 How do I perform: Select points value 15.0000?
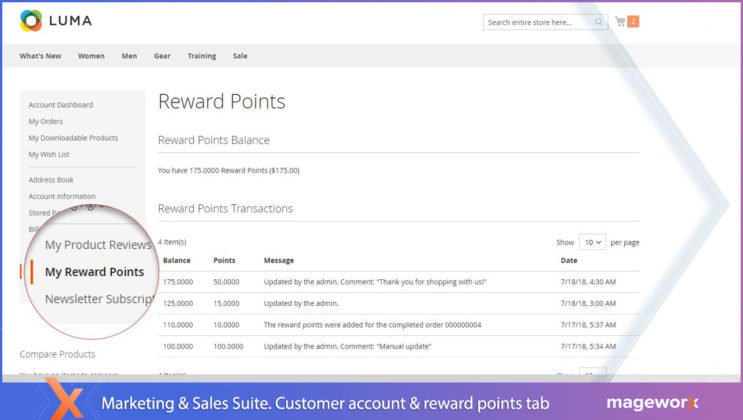[x=226, y=303]
